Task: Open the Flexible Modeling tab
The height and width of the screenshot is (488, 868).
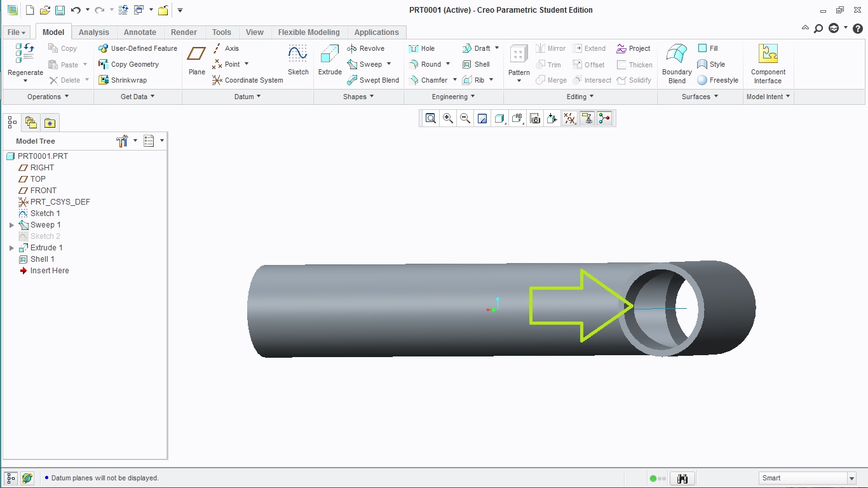Action: [x=309, y=32]
